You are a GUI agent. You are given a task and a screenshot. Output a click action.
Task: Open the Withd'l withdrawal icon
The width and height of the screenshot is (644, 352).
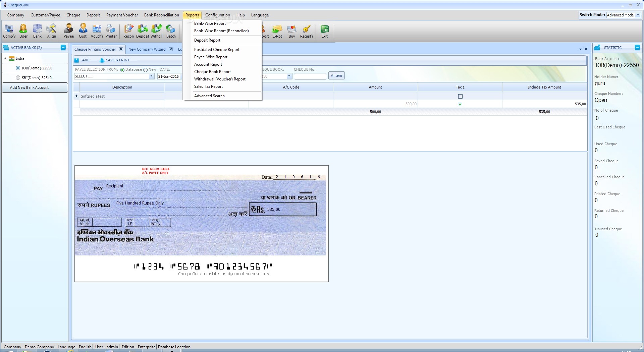click(x=156, y=31)
